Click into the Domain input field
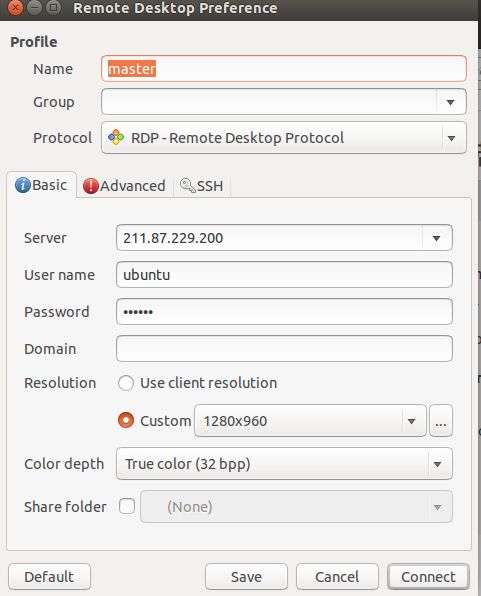 284,349
